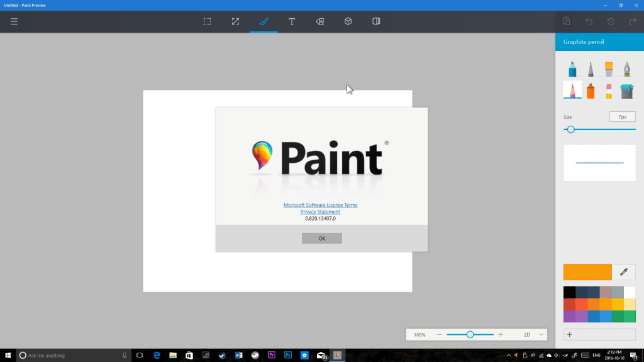Click the zoom out minus button

point(439,334)
